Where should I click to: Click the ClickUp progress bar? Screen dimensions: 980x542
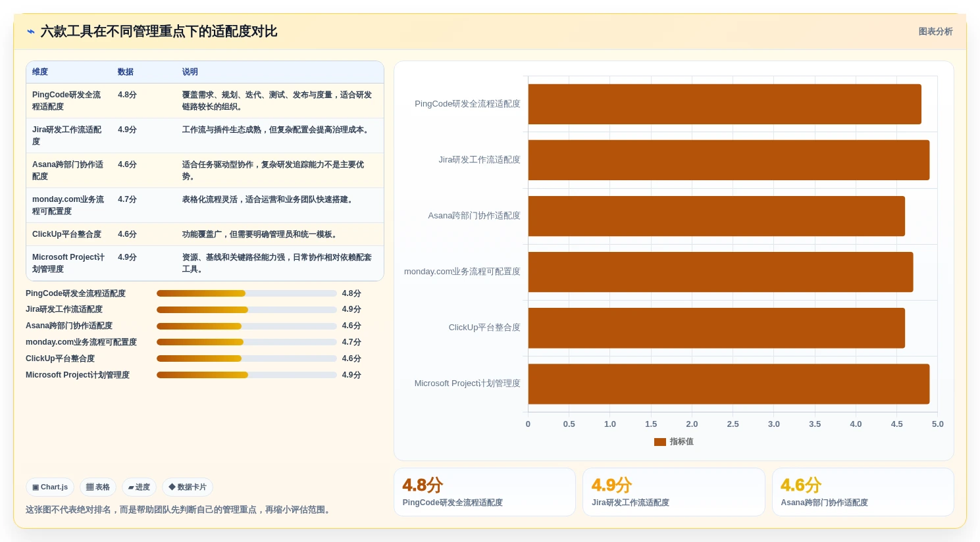[x=247, y=358]
